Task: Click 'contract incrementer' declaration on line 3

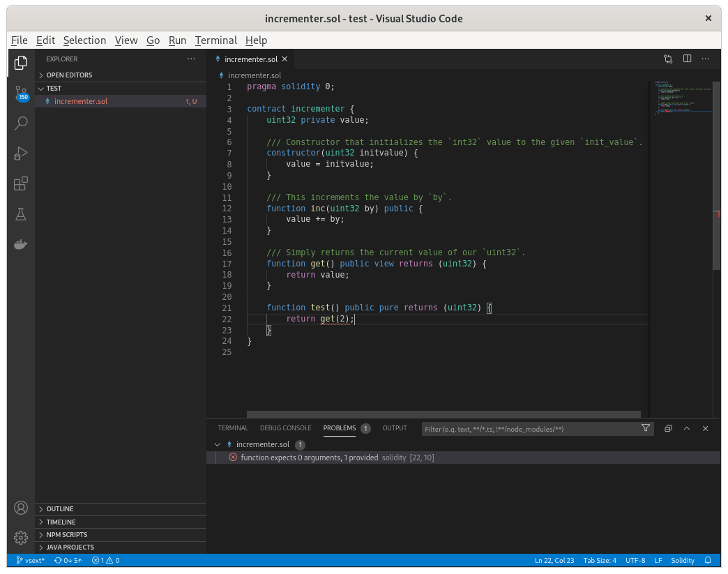Action: pos(296,109)
